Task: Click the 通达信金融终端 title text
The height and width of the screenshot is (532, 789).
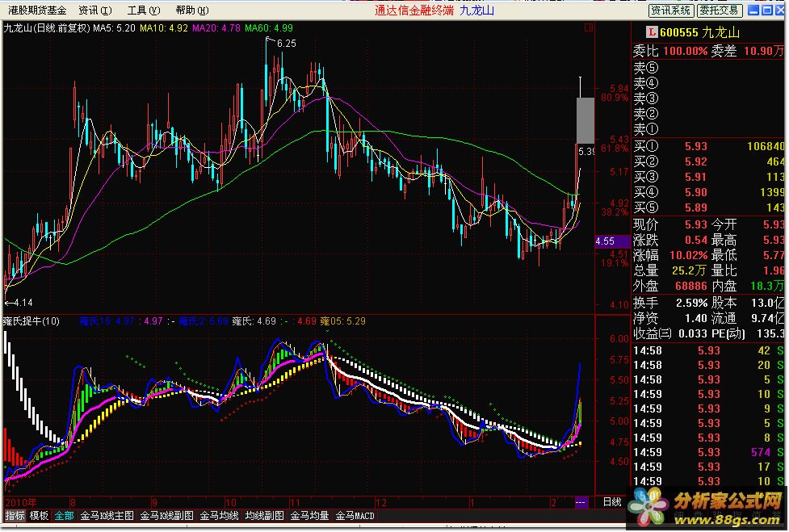Action: click(x=414, y=10)
